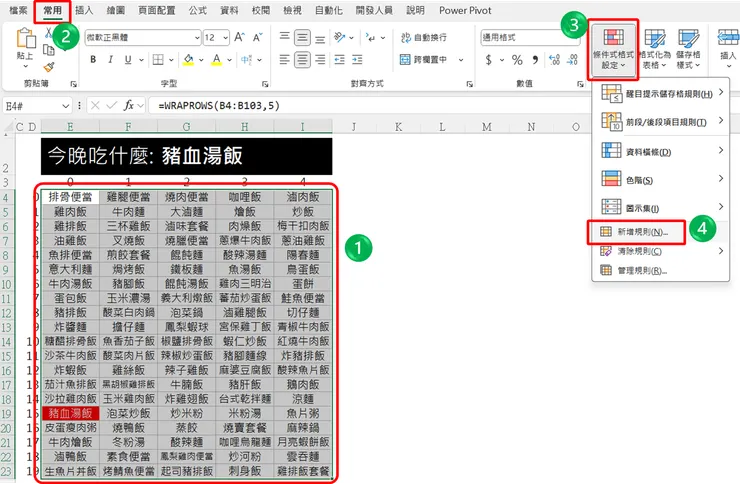Click the Borders icon
Screen dimensions: 740x484
[158, 59]
